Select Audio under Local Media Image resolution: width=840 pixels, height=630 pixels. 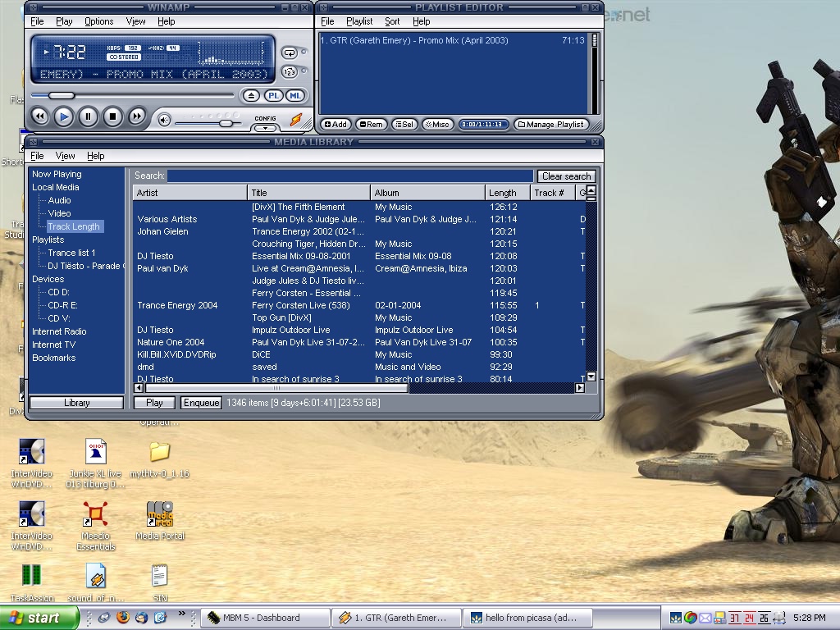59,200
